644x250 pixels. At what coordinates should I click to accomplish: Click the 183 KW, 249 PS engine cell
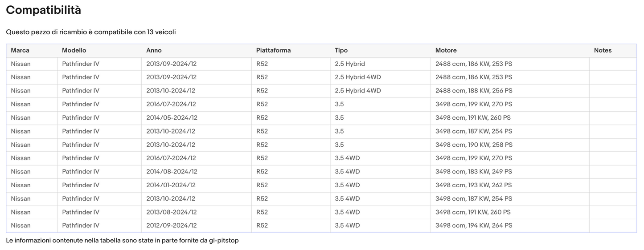(x=473, y=172)
